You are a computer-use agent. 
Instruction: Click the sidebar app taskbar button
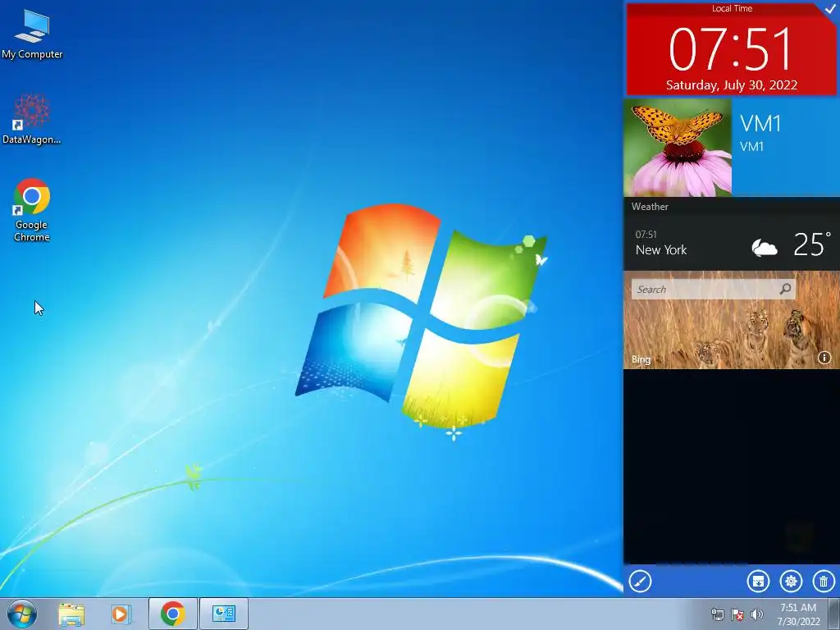pos(224,614)
